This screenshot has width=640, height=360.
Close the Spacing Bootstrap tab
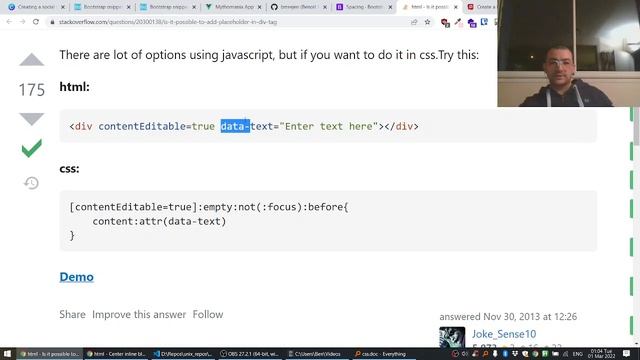click(x=390, y=7)
